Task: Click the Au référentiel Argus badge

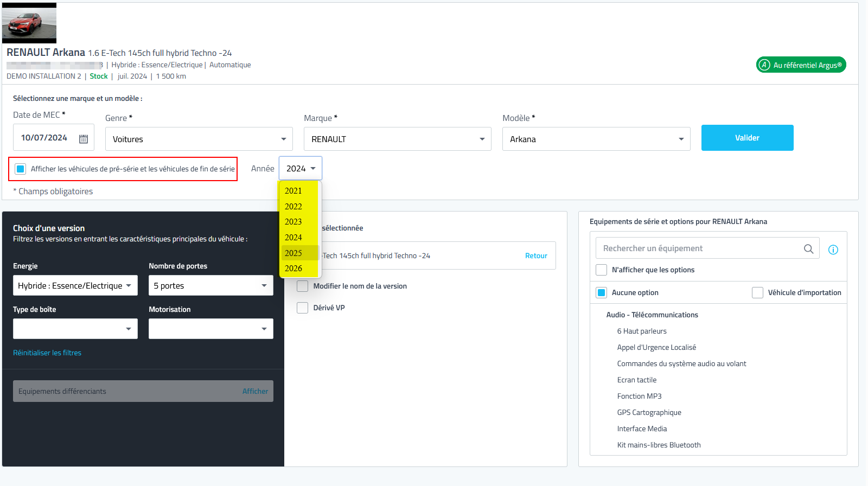Action: (801, 65)
